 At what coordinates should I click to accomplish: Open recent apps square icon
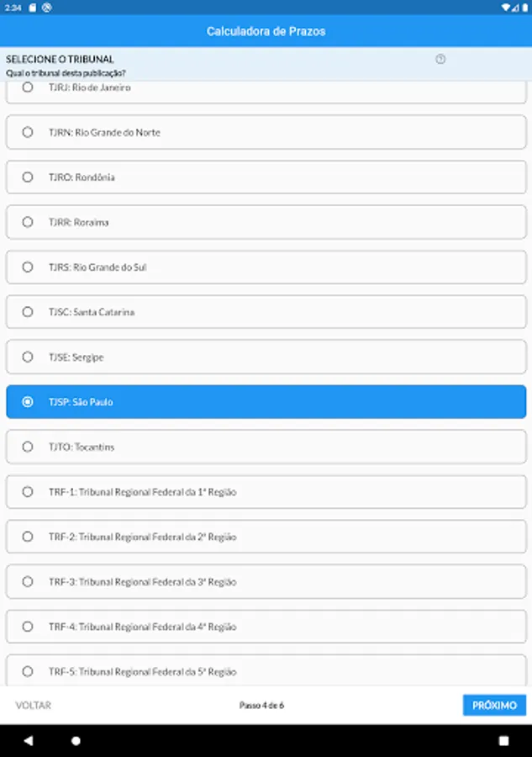click(503, 740)
